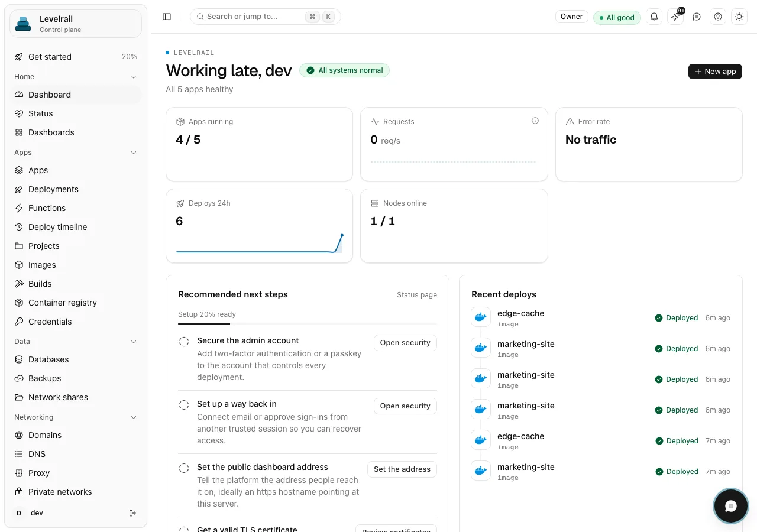
Task: Open the Nodes online card
Action: coord(454,226)
